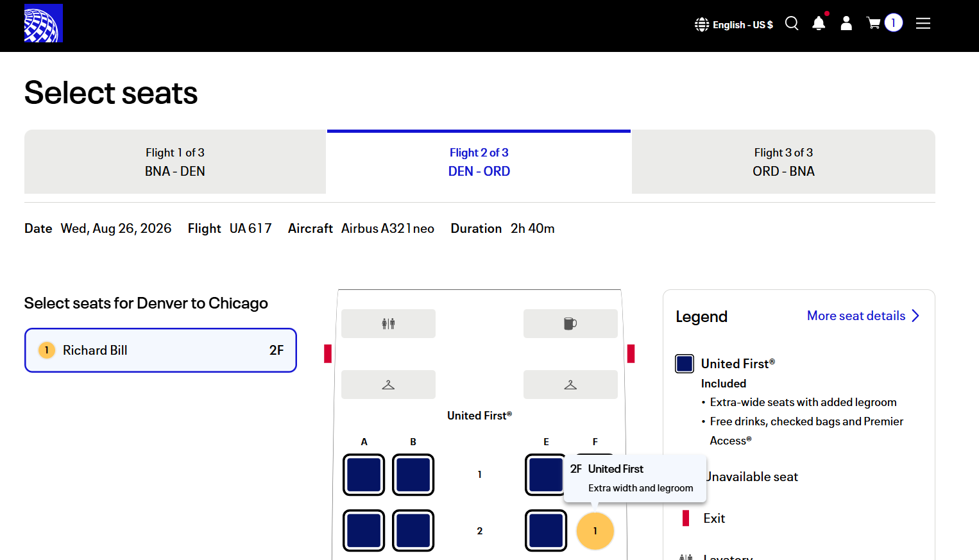Choose seat 1B in United First
Image resolution: width=979 pixels, height=560 pixels.
point(413,475)
